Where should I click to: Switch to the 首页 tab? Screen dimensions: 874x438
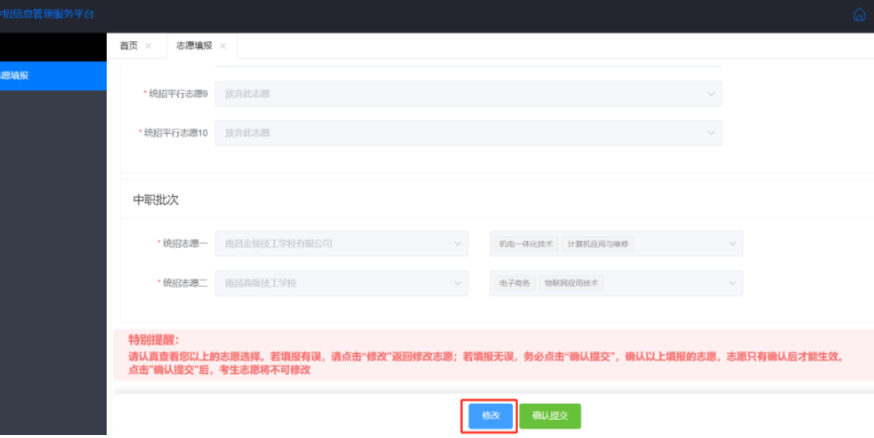[x=128, y=46]
